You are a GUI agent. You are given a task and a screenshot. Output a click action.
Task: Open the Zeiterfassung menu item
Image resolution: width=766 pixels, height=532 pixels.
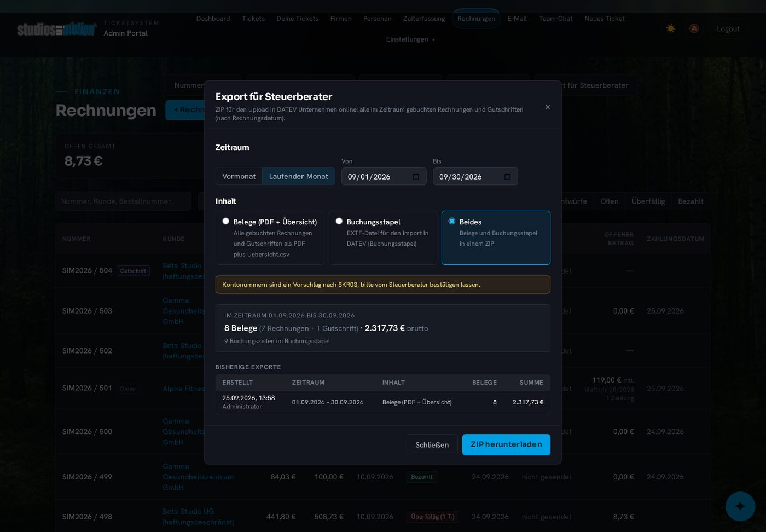(x=424, y=19)
